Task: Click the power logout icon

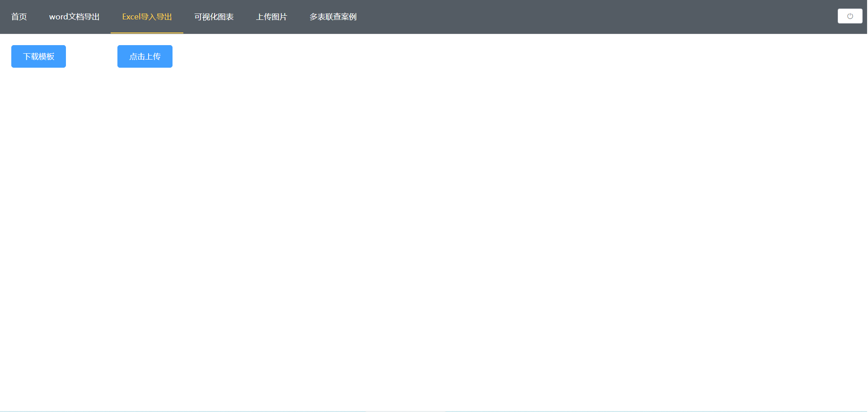Action: pyautogui.click(x=849, y=16)
